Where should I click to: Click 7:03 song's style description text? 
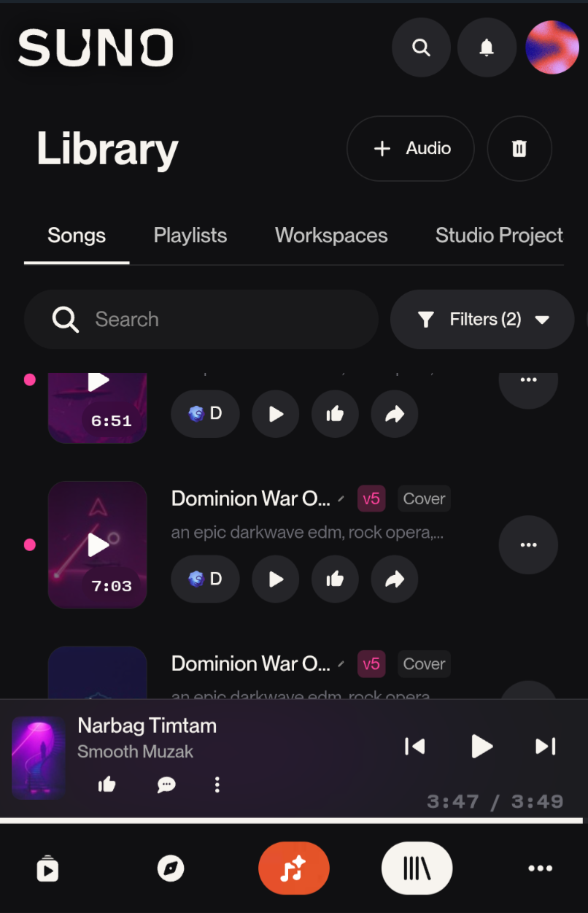[307, 533]
